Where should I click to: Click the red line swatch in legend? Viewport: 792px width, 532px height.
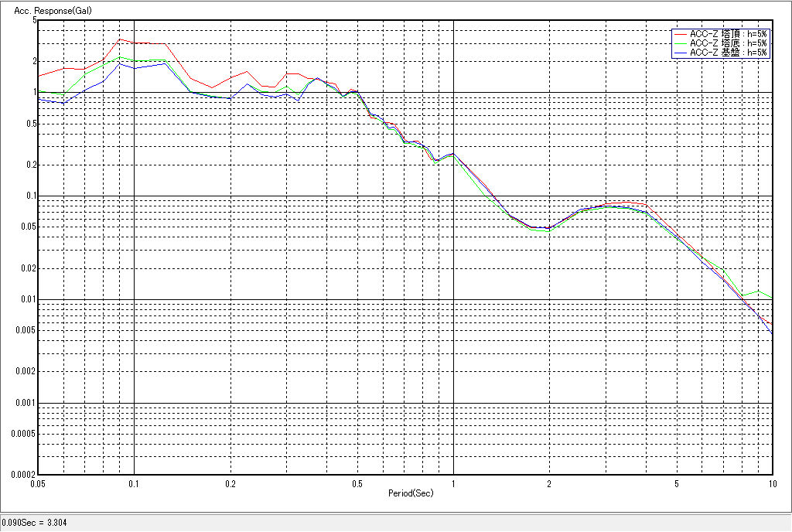tap(680, 34)
